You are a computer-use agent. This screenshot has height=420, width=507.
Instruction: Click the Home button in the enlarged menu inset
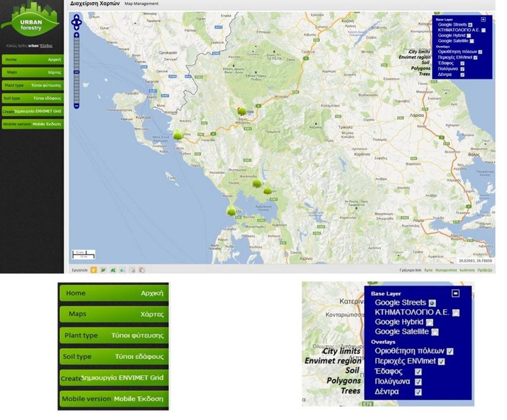(x=114, y=293)
